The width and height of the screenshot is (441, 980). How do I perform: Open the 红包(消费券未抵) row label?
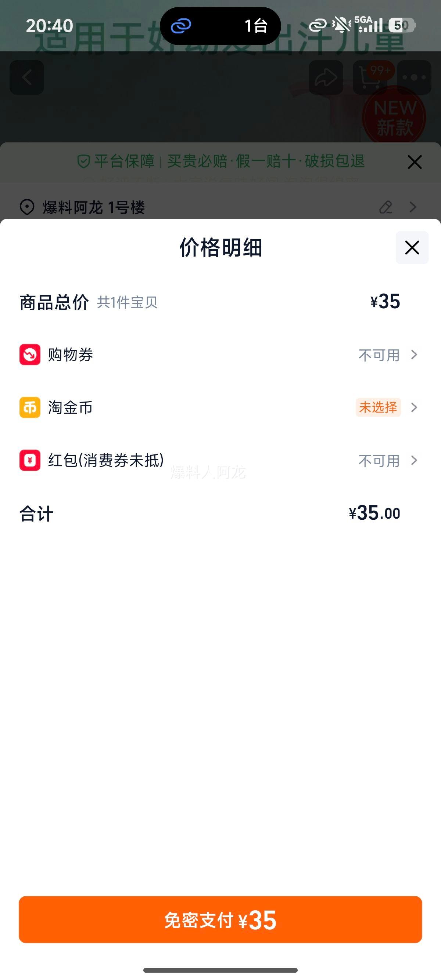pyautogui.click(x=106, y=460)
